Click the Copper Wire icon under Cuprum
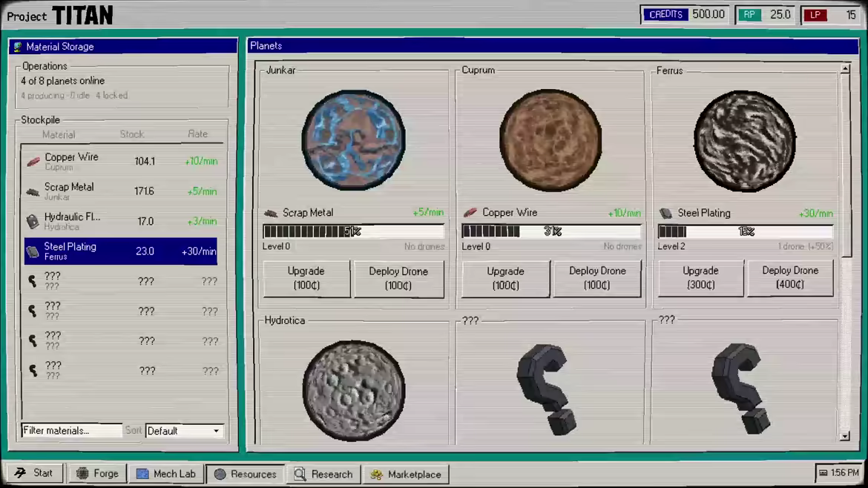This screenshot has width=868, height=488. 470,212
